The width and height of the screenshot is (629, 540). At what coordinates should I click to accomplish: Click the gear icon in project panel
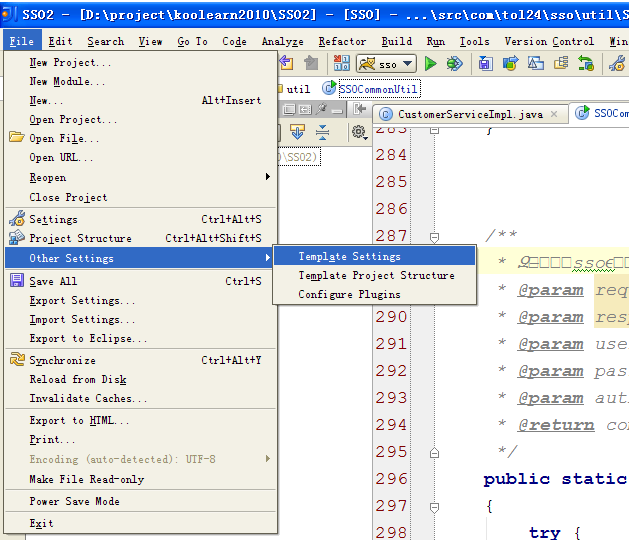point(358,132)
